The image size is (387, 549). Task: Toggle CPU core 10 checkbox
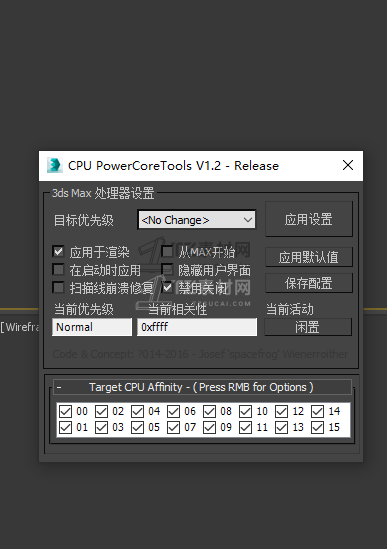pos(246,411)
